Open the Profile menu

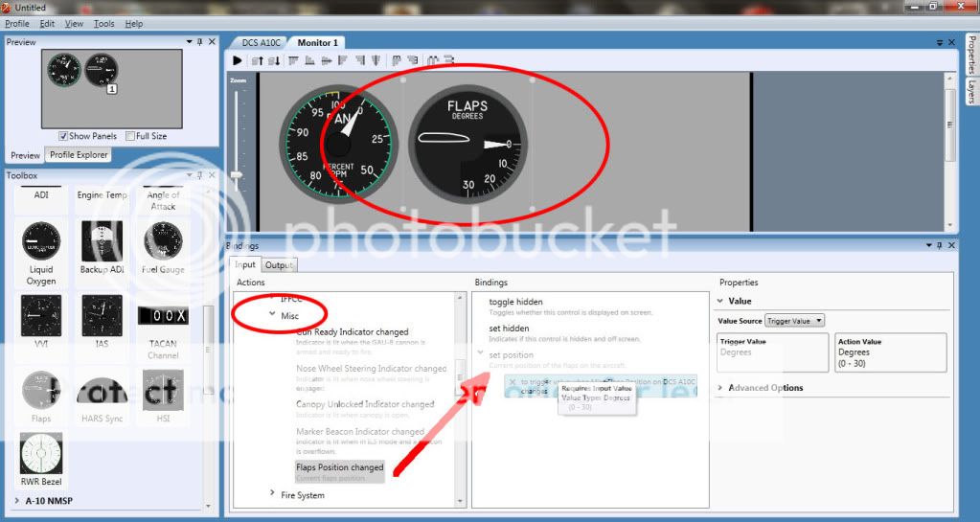tap(17, 23)
